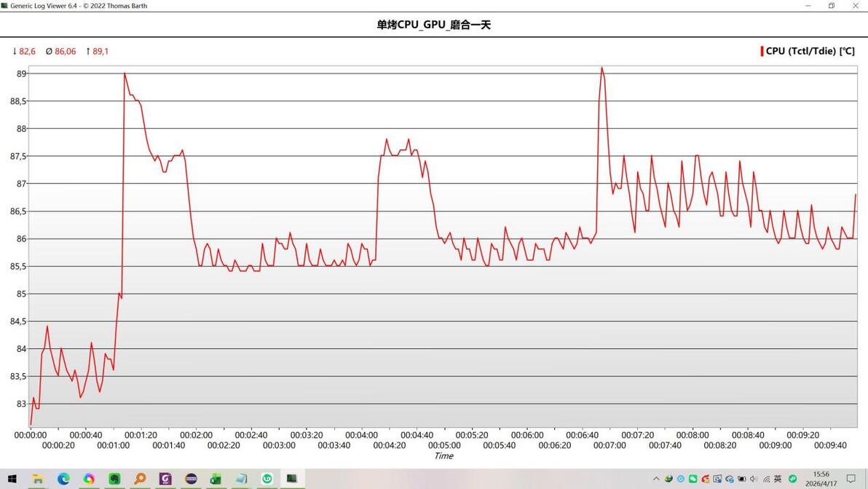Open the red-yellow character tray icon

[x=705, y=479]
